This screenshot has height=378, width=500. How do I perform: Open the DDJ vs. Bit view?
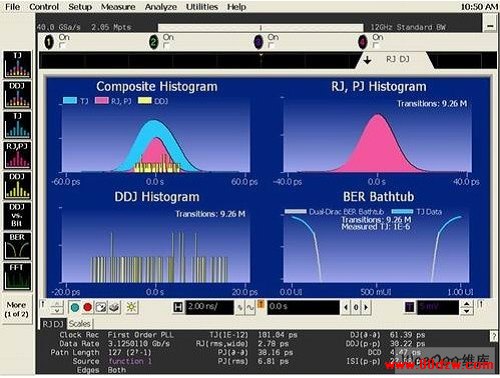point(17,216)
